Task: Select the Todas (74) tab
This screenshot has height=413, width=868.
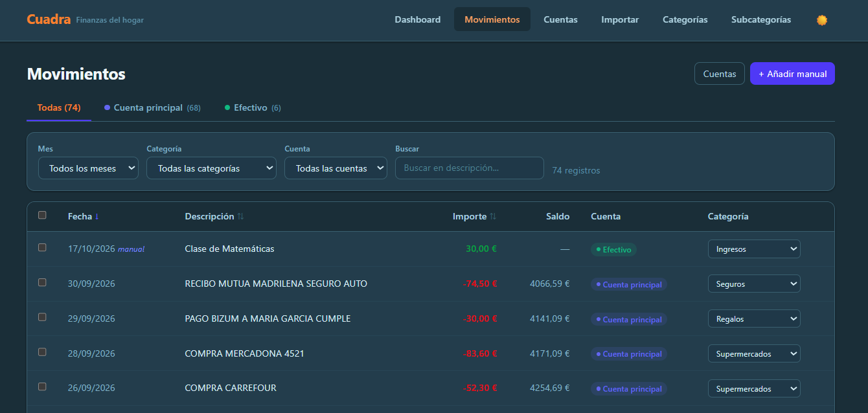Action: click(x=59, y=108)
